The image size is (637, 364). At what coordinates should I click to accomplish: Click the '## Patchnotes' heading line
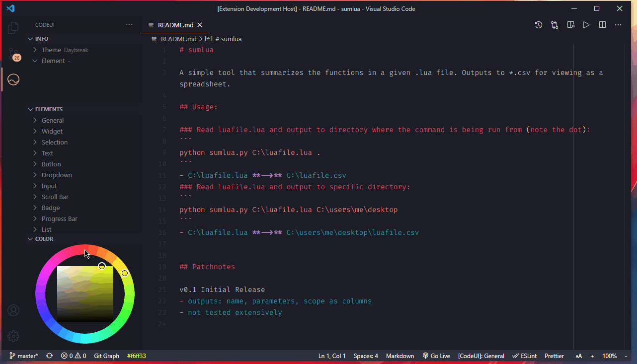(x=207, y=267)
